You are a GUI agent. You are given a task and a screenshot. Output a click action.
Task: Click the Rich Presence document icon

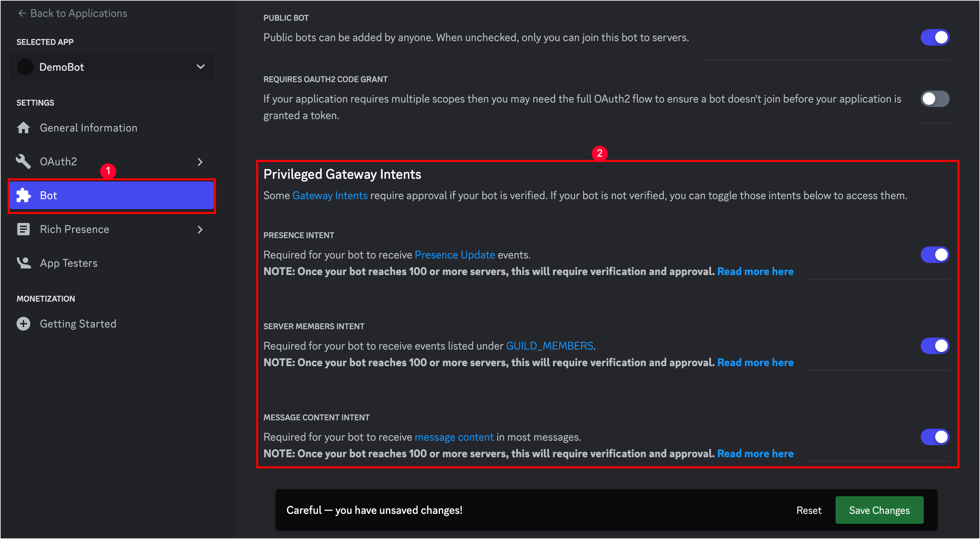point(23,229)
